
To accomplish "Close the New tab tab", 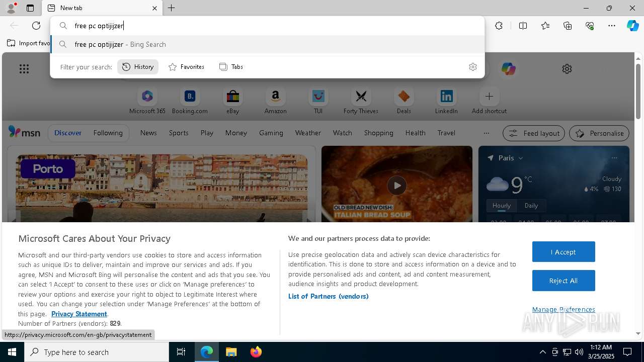I will click(154, 8).
